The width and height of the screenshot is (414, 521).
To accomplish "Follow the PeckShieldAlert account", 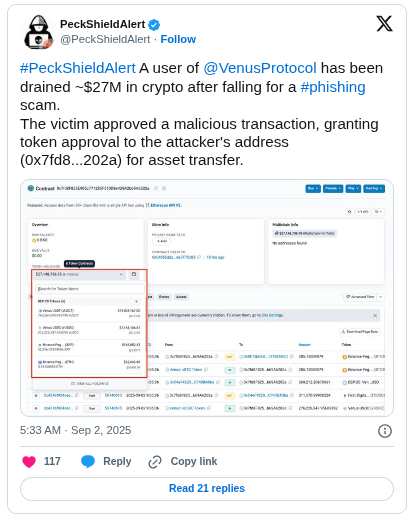I will pos(178,39).
